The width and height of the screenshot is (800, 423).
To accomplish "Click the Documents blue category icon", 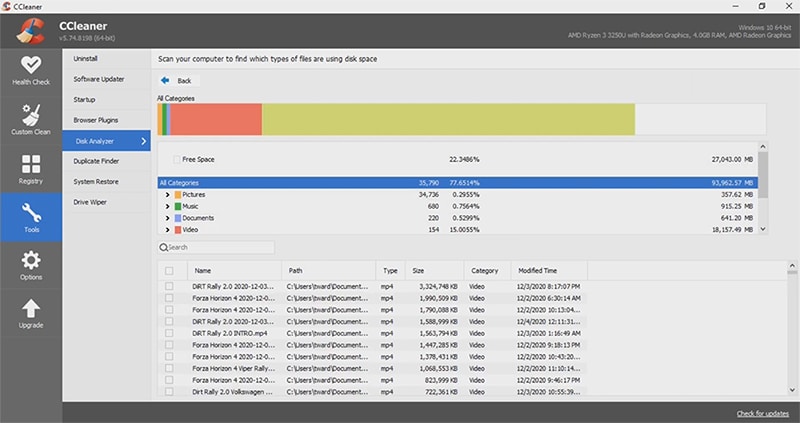I will tap(178, 218).
